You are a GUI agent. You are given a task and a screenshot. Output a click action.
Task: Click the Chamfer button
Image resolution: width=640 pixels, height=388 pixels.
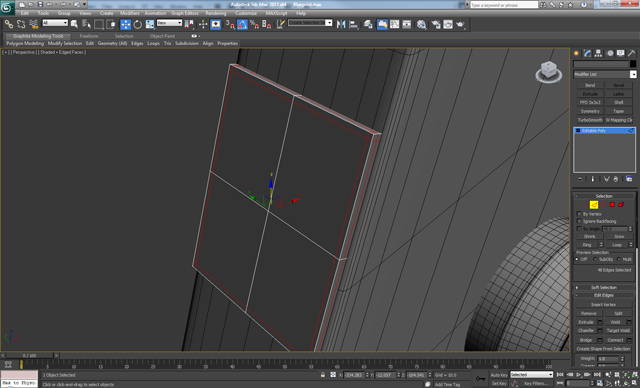(586, 330)
